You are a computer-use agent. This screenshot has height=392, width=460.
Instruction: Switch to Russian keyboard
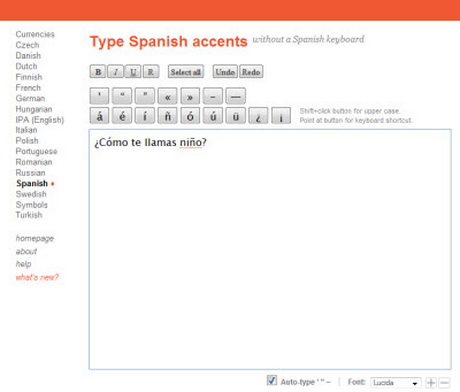[30, 173]
